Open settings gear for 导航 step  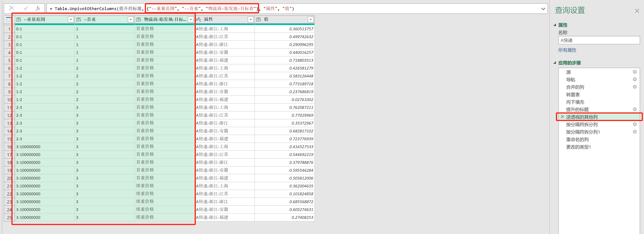(x=634, y=79)
